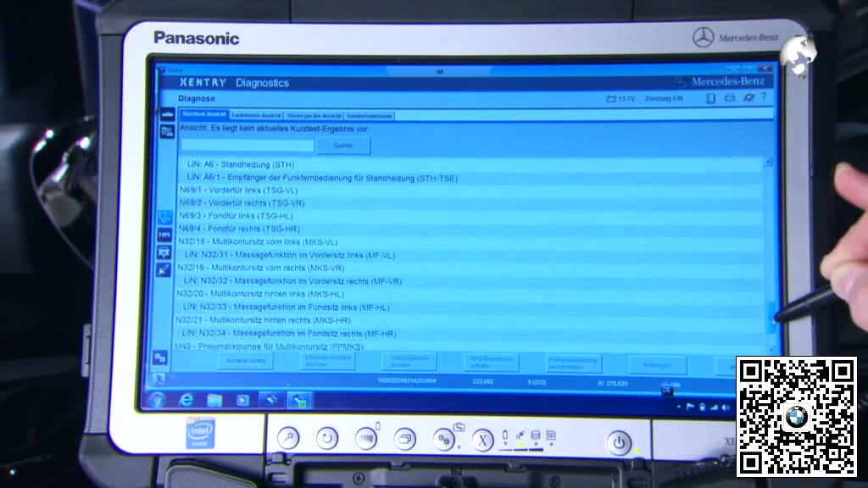This screenshot has height=488, width=868.
Task: Click the system tray volume icon
Action: 725,408
